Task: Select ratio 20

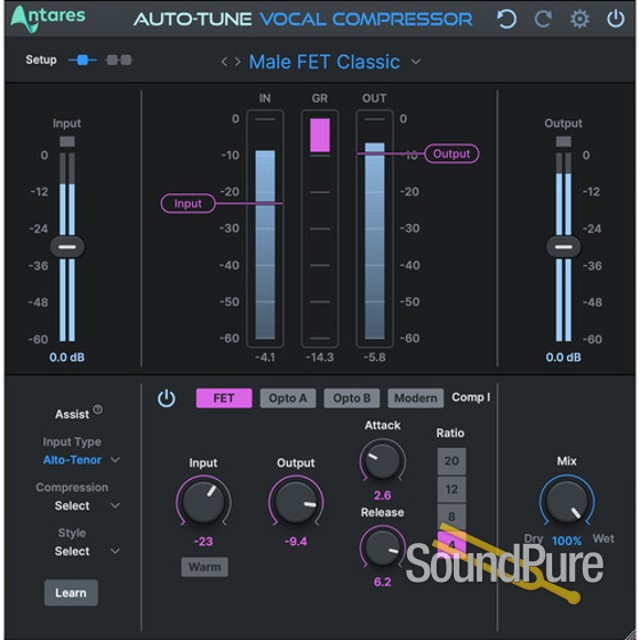Action: pyautogui.click(x=451, y=461)
